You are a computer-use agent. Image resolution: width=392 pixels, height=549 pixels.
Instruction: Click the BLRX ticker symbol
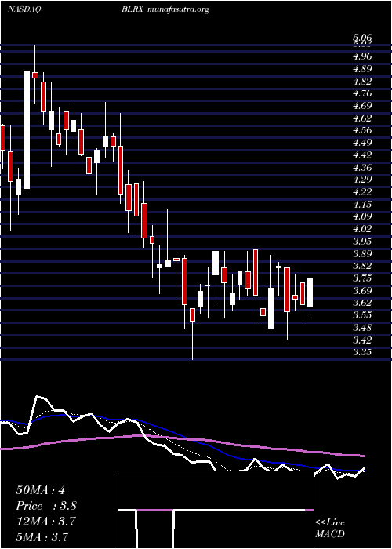[133, 9]
